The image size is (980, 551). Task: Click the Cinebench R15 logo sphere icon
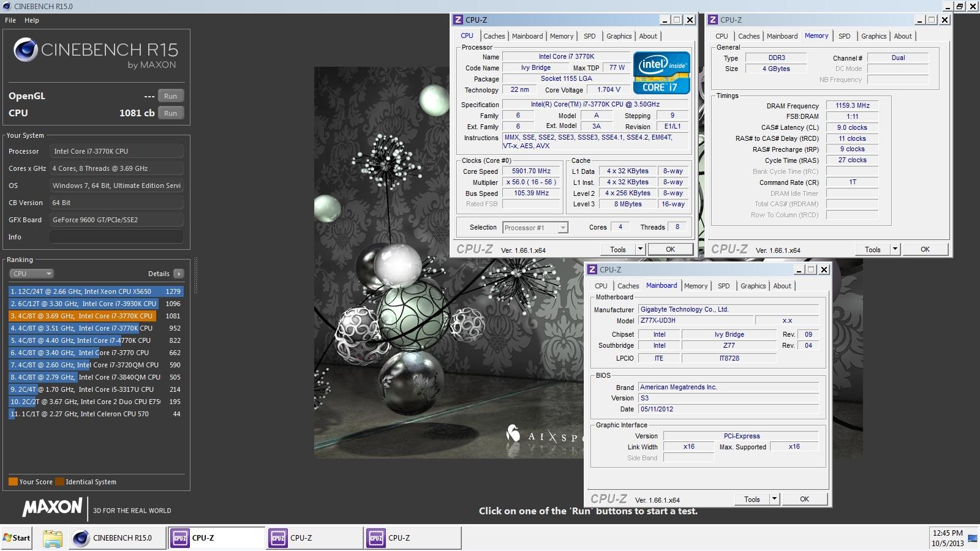coord(26,50)
